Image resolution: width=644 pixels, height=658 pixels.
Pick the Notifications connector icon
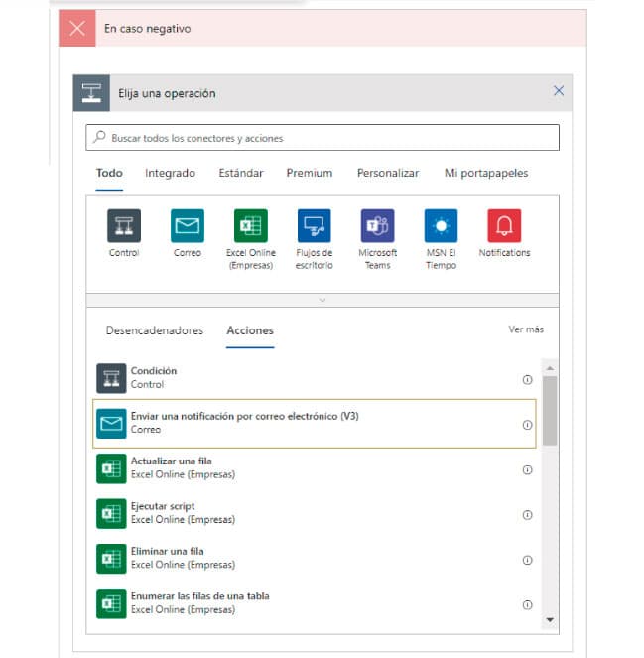click(x=504, y=226)
